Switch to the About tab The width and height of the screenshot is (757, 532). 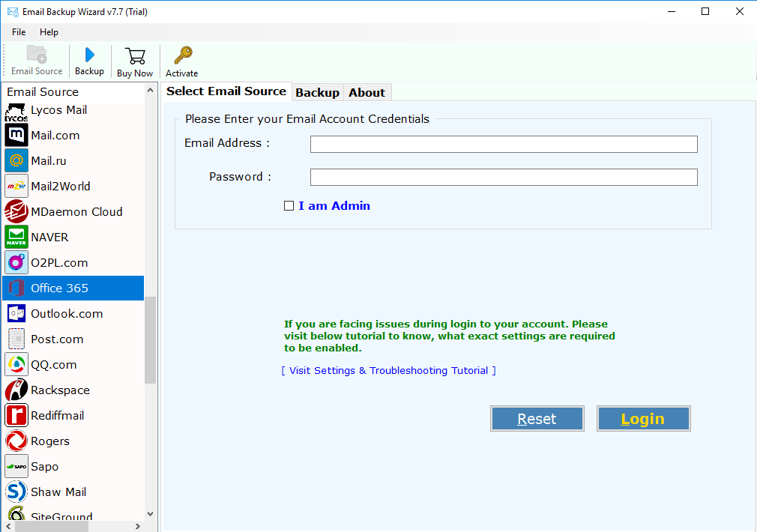[x=367, y=92]
